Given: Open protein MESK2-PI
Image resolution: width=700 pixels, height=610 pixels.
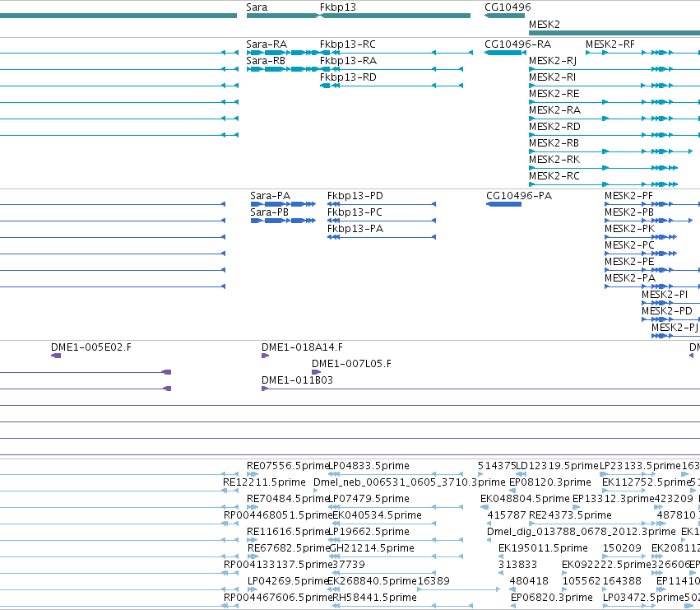Looking at the screenshot, I should (x=665, y=295).
